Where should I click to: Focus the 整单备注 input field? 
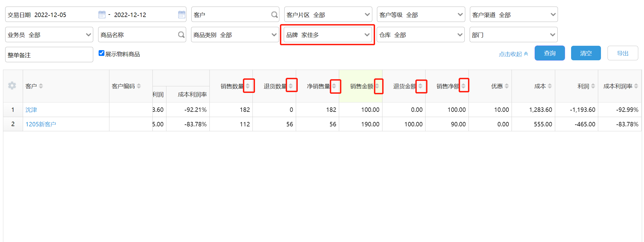(49, 55)
